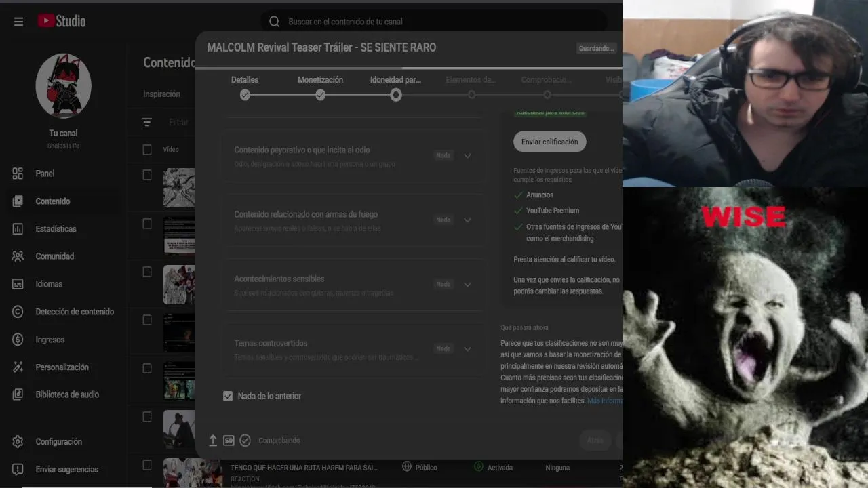Click the Panel dashboard icon
The height and width of the screenshot is (488, 868).
coord(18,174)
